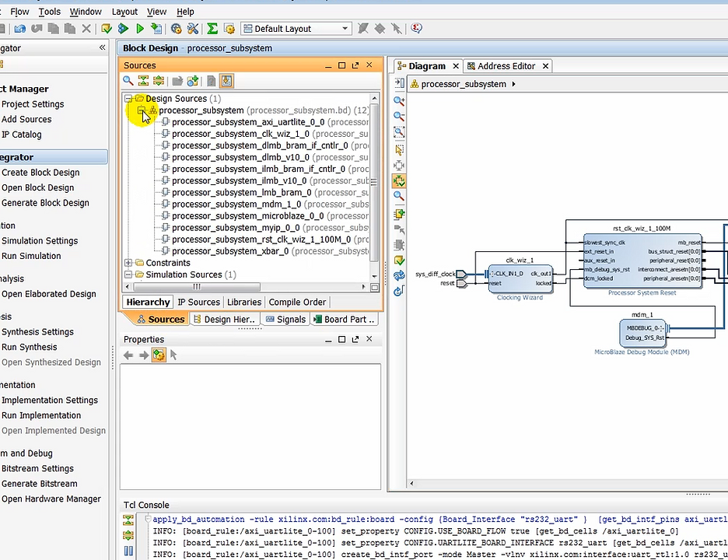728x560 pixels.
Task: Click Generate Bitstream in Program and Debug section
Action: pyautogui.click(x=40, y=483)
